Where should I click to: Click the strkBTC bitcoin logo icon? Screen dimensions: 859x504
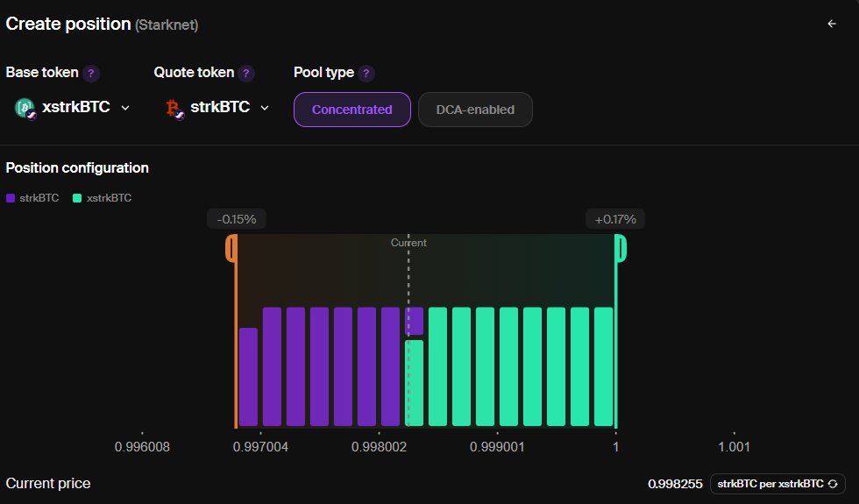point(174,108)
